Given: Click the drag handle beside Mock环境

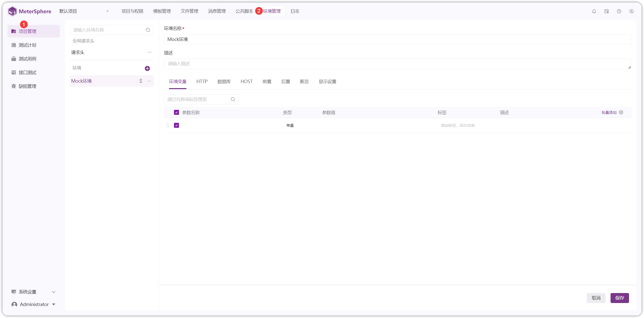Looking at the screenshot, I should point(141,81).
